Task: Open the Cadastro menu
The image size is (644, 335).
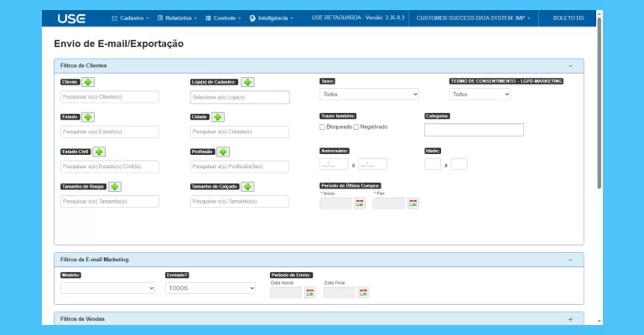Action: [x=130, y=18]
